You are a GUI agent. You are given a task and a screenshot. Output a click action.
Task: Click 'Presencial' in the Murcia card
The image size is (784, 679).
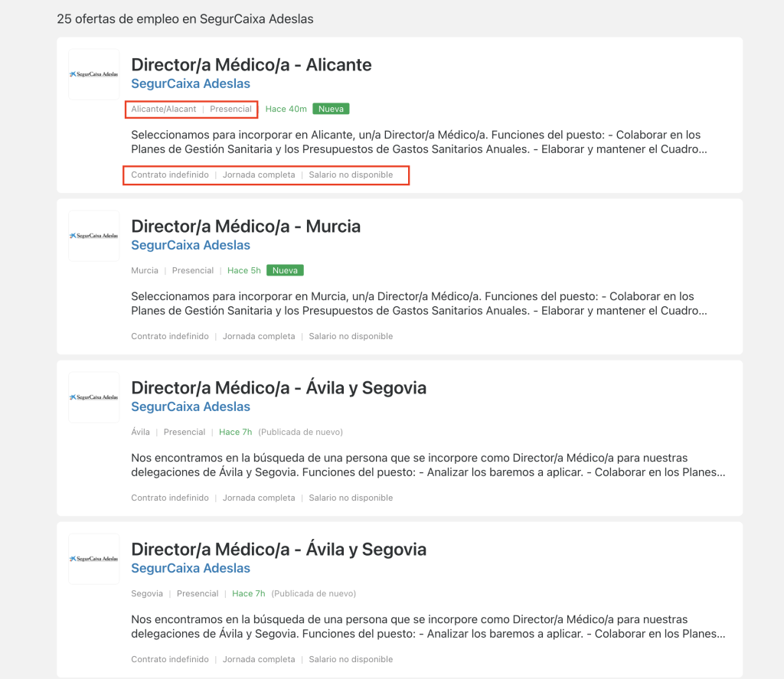[193, 270]
